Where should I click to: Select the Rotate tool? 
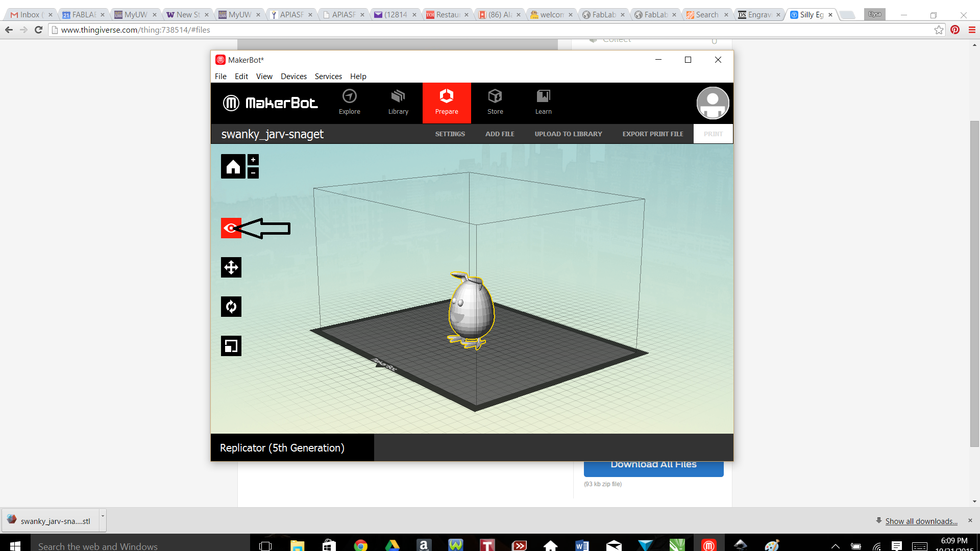point(231,306)
